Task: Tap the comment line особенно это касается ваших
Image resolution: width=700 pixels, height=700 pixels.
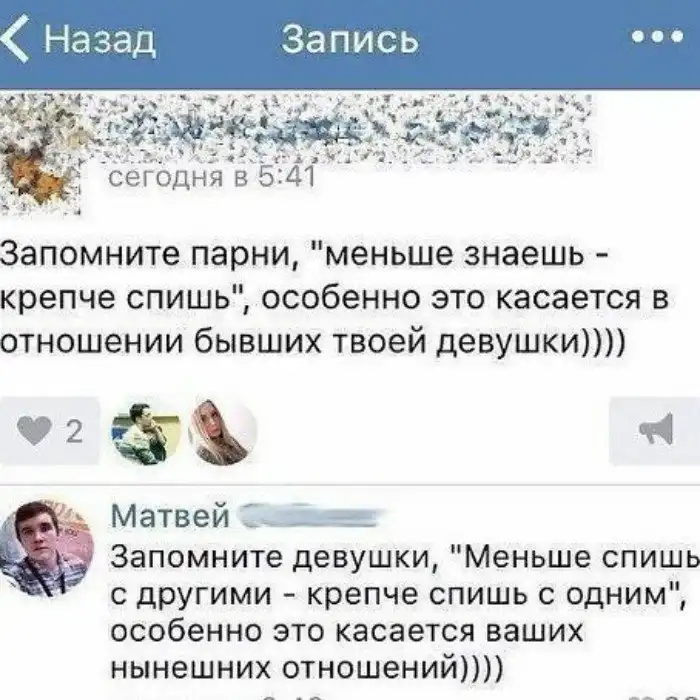Action: [347, 631]
